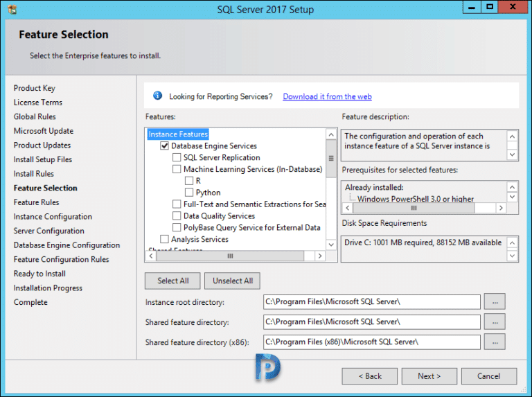Click the Instance root directory path field
Image resolution: width=532 pixels, height=397 pixels.
pos(372,301)
